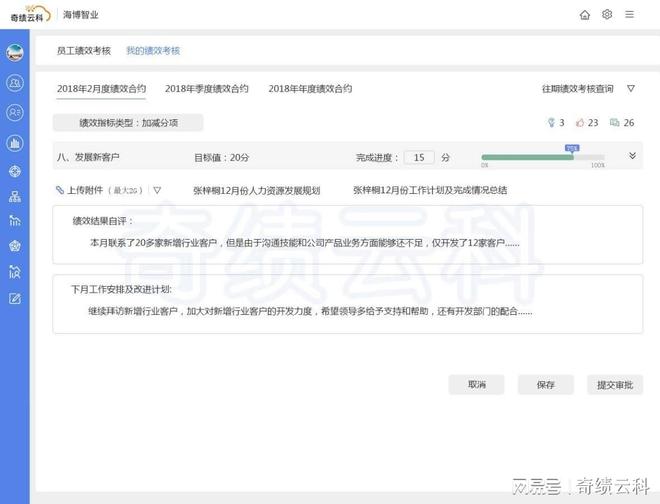Screen dimensions: 660x504
Task: Click the paperclip upload attachment icon
Action: point(60,190)
